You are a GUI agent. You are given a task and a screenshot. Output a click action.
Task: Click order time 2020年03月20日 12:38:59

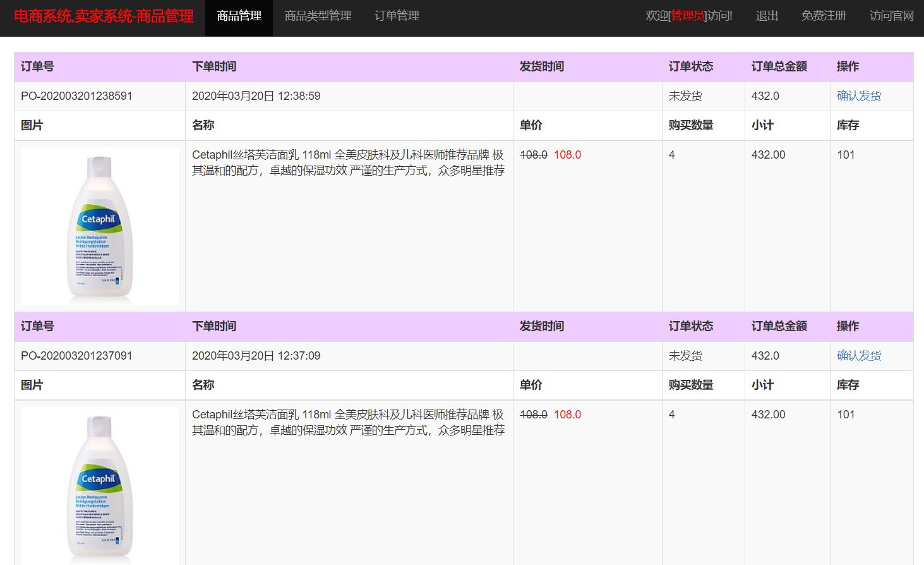pyautogui.click(x=256, y=96)
